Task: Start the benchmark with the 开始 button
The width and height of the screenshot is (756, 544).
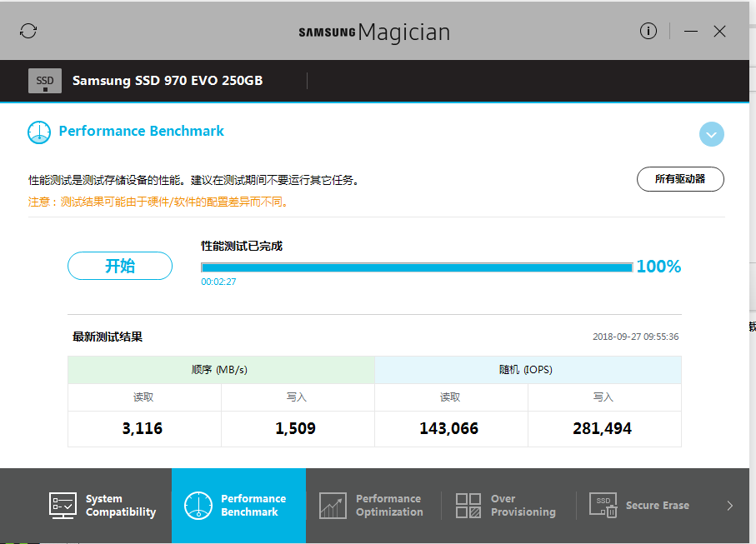Action: coord(120,266)
